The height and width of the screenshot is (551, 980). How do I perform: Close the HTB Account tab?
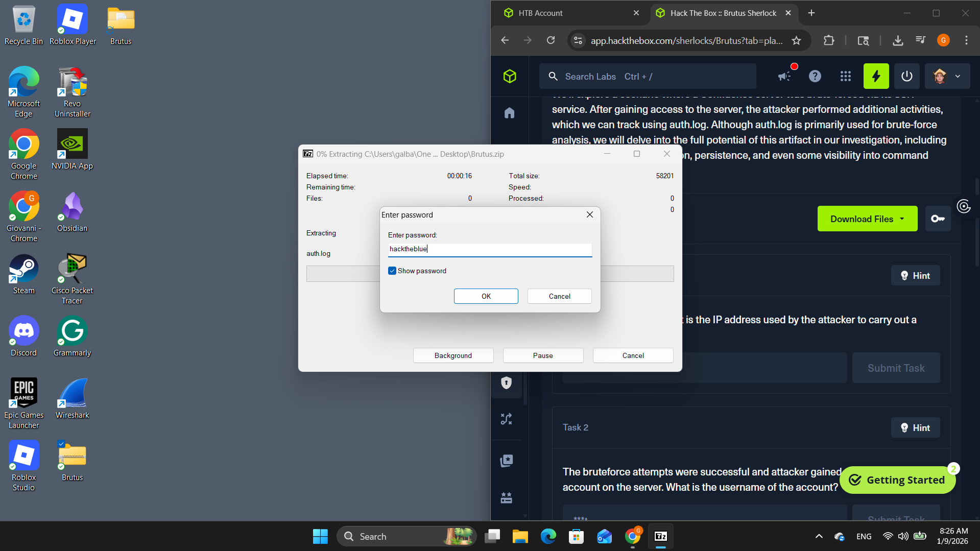pos(636,13)
